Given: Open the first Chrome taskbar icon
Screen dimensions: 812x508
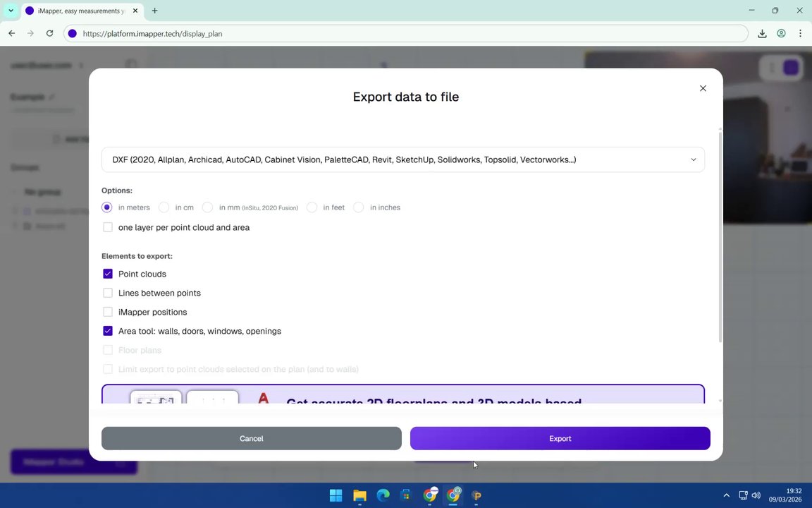Looking at the screenshot, I should pyautogui.click(x=430, y=495).
